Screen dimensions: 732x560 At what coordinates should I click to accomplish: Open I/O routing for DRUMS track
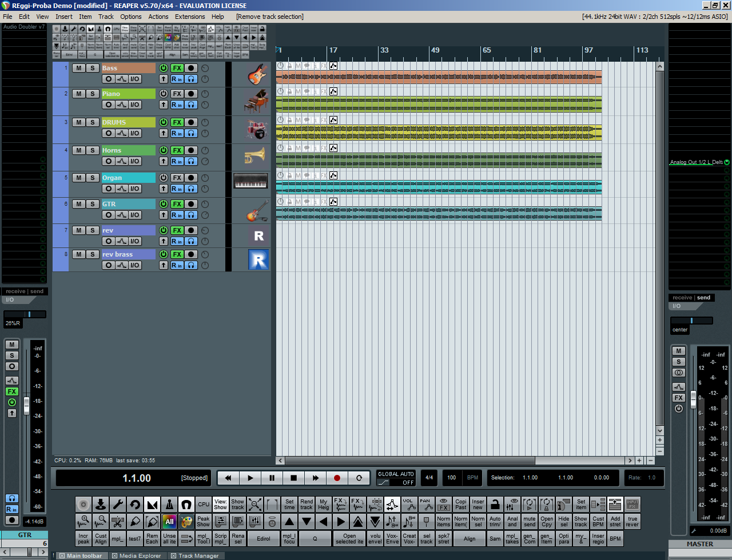coord(135,133)
